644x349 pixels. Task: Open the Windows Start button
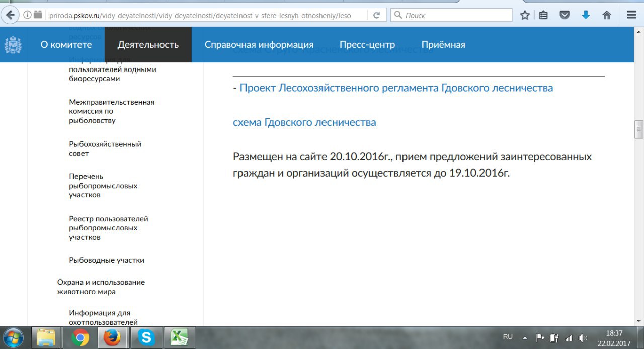(x=14, y=337)
